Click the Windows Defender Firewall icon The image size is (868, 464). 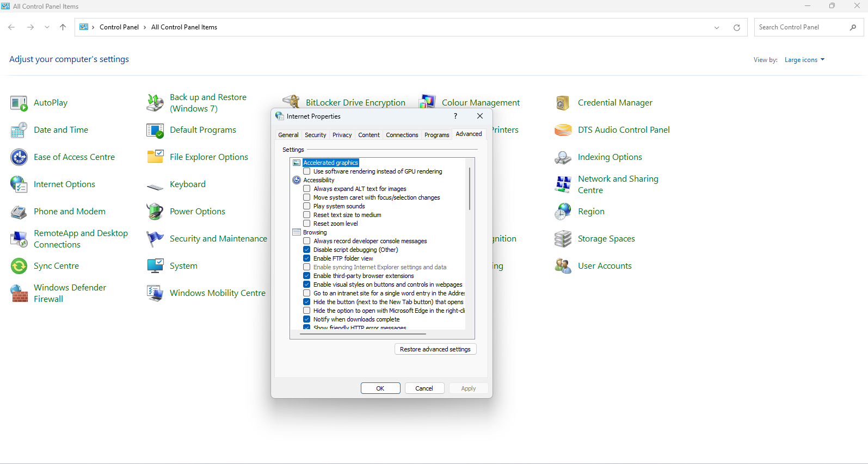tap(19, 293)
